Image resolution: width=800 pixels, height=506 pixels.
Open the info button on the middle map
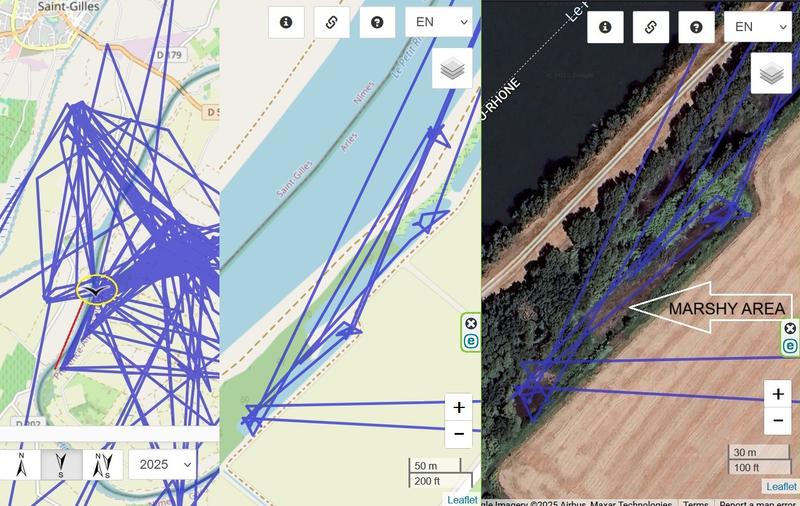point(286,22)
